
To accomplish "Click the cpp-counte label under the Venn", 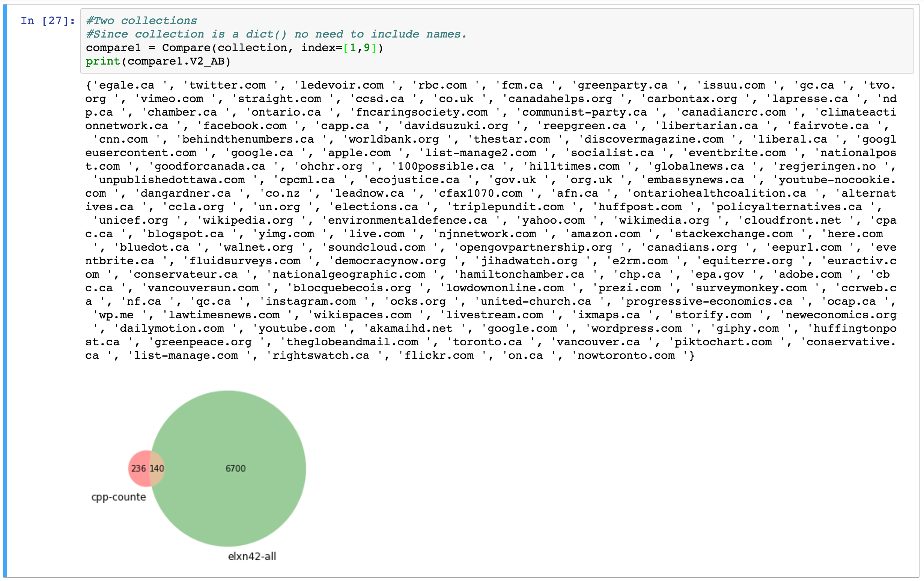I will click(x=119, y=497).
